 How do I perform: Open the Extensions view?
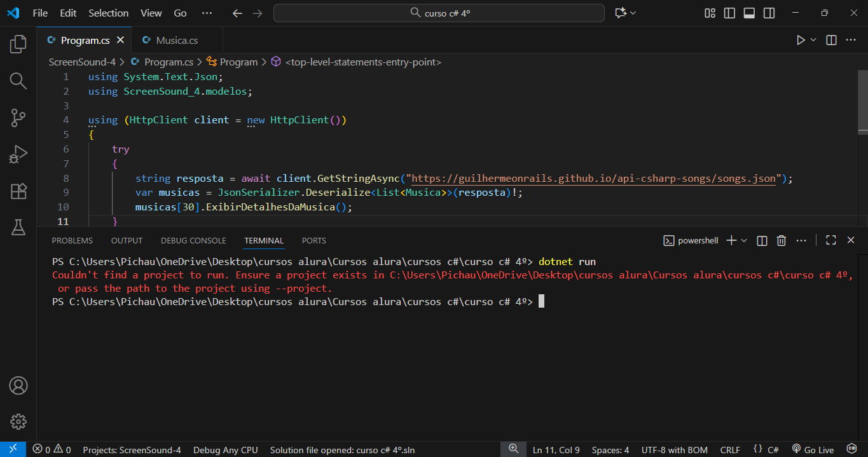[18, 191]
